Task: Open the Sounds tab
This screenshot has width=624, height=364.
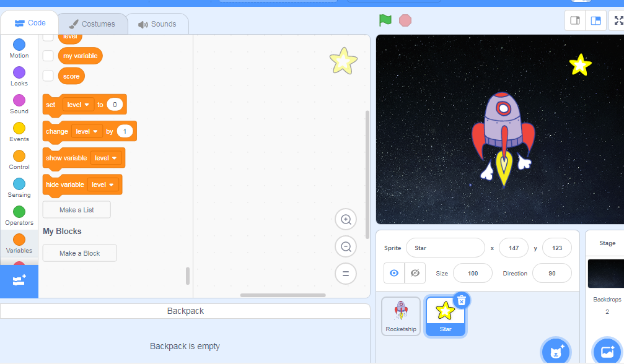Action: pyautogui.click(x=157, y=24)
